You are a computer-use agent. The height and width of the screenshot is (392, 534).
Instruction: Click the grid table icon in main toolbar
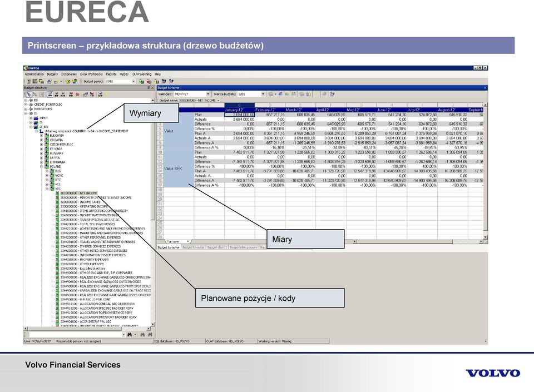35,81
